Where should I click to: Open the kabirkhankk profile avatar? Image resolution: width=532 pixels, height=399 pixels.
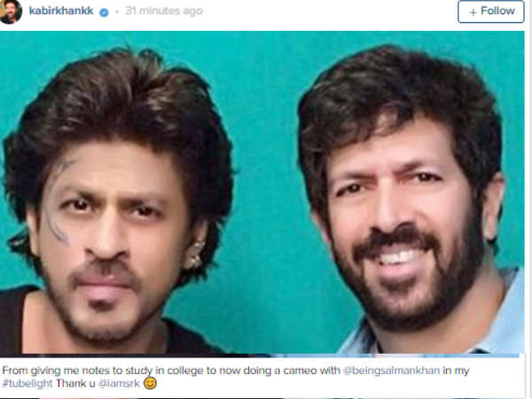11,12
